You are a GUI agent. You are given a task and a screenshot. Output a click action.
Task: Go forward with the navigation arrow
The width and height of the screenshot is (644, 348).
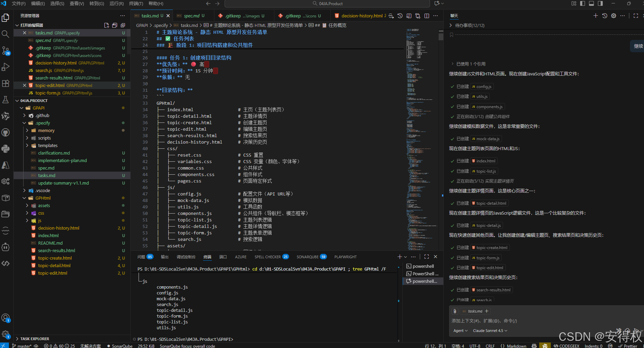[217, 3]
